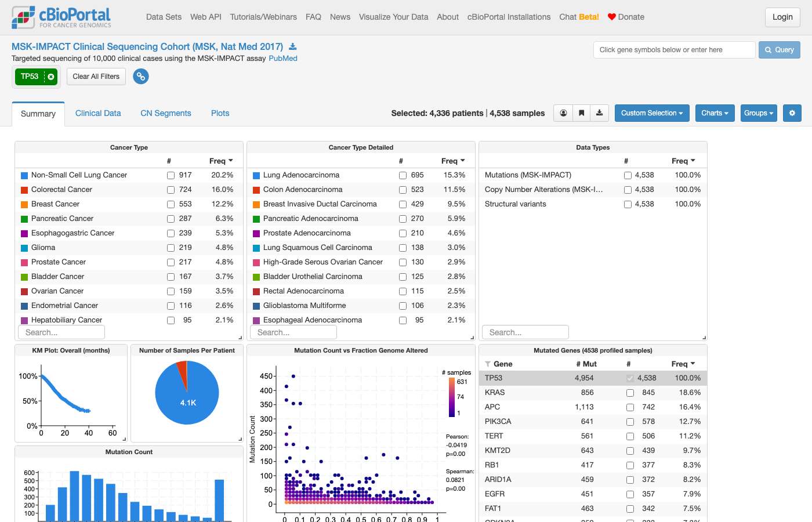Image resolution: width=812 pixels, height=522 pixels.
Task: Sort Cancer Type table by Freq arrow
Action: tap(231, 161)
